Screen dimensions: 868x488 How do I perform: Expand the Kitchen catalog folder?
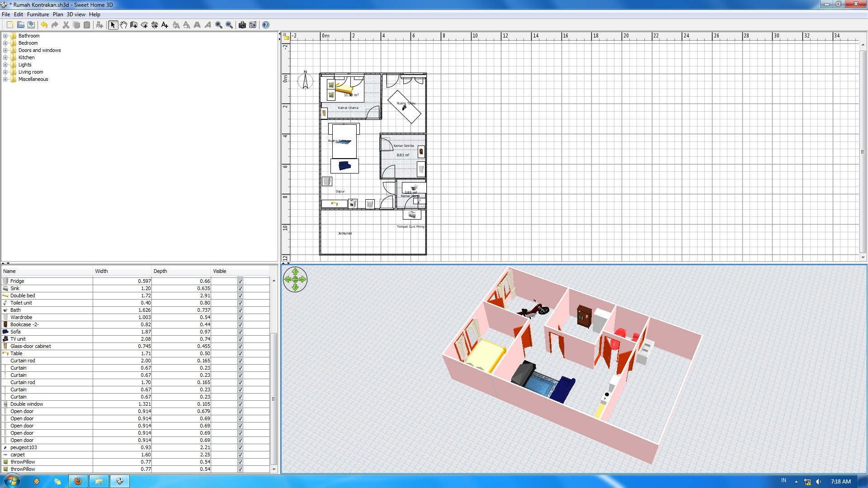pos(5,57)
